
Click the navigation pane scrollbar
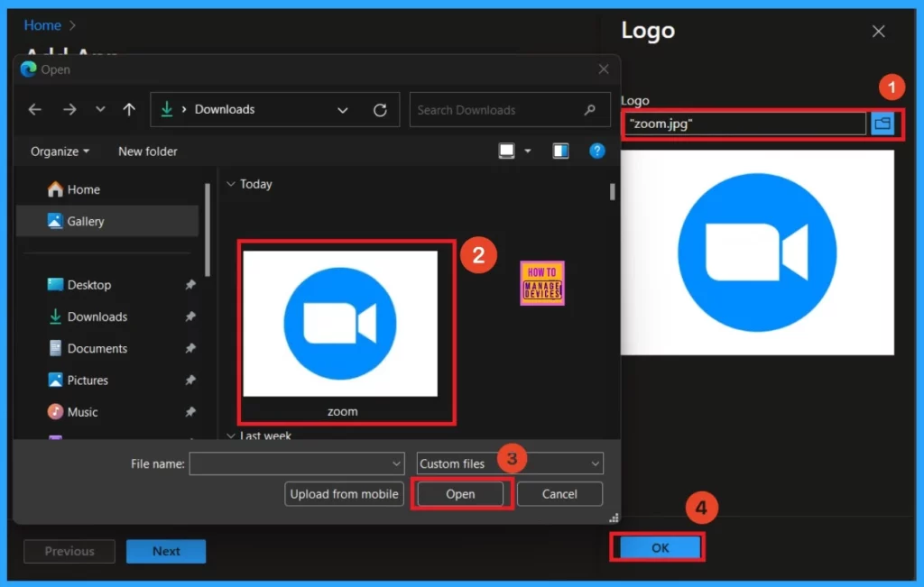pyautogui.click(x=208, y=230)
